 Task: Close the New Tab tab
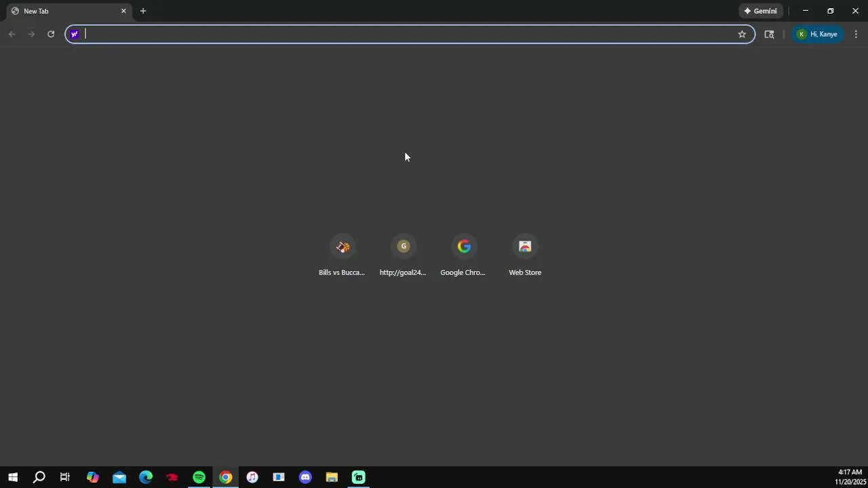tap(123, 11)
